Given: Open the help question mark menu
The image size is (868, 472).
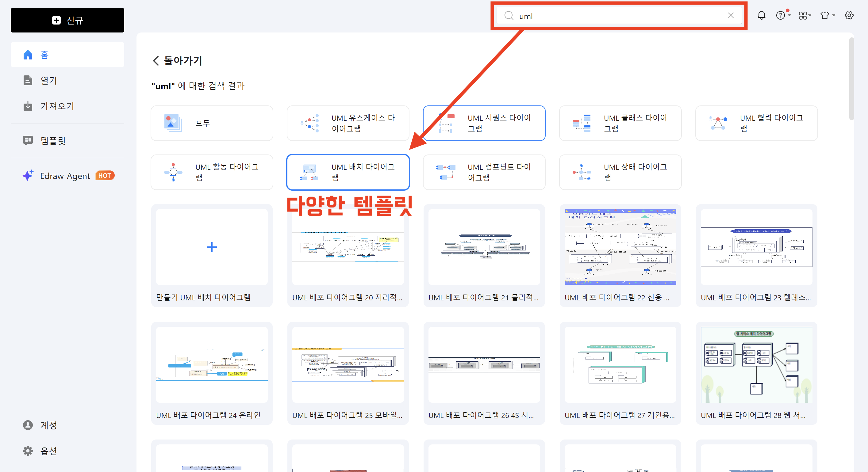Looking at the screenshot, I should (780, 16).
